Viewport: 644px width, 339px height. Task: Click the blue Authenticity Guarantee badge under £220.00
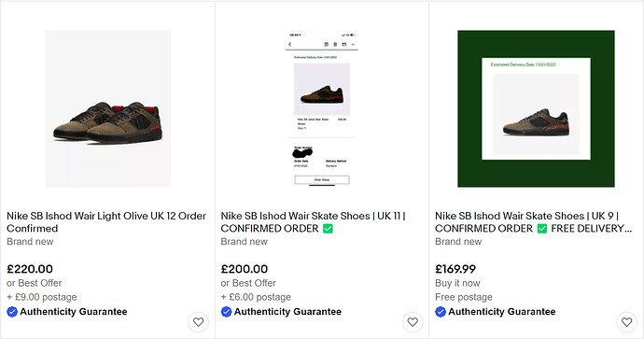click(x=12, y=312)
